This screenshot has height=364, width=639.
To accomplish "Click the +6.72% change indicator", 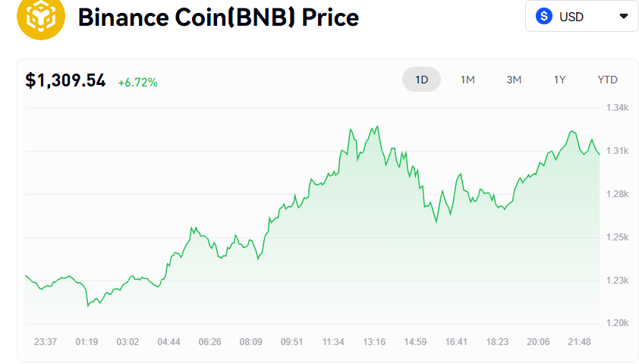I will click(137, 82).
